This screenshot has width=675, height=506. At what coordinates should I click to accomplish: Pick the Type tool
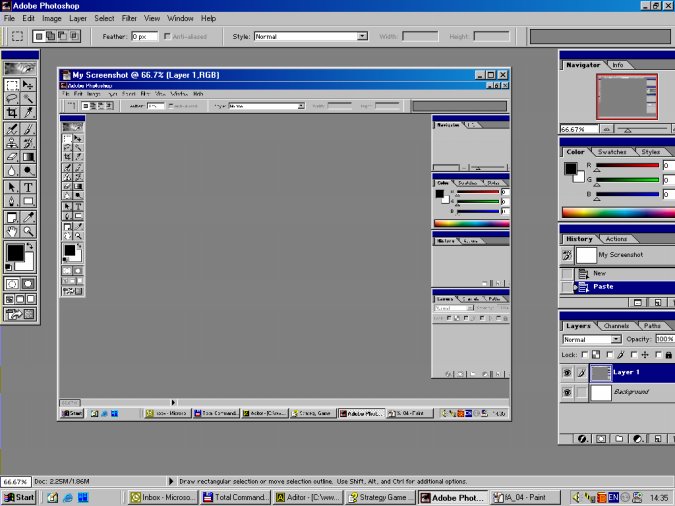pyautogui.click(x=28, y=186)
